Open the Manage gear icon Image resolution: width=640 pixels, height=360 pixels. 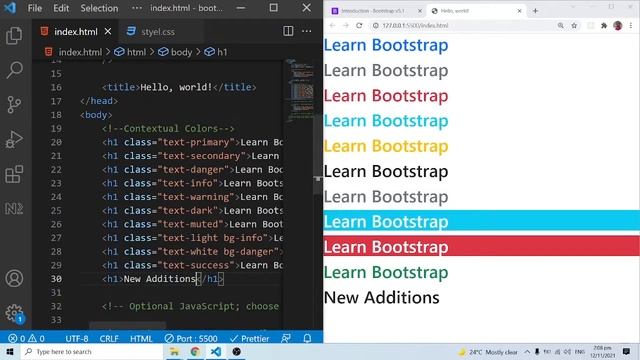pos(14,313)
